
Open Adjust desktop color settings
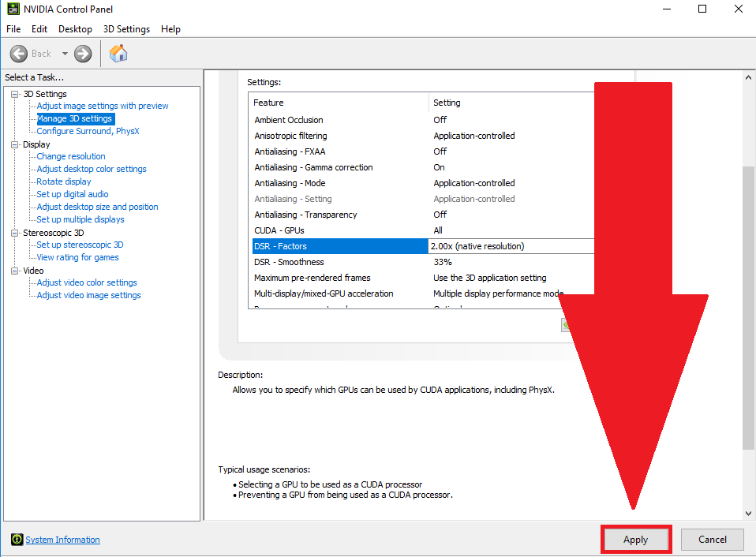pos(92,169)
